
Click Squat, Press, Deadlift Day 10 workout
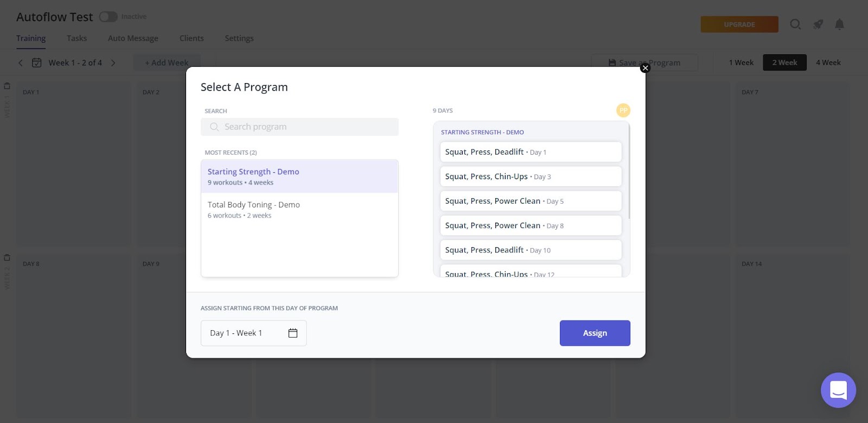tap(531, 250)
